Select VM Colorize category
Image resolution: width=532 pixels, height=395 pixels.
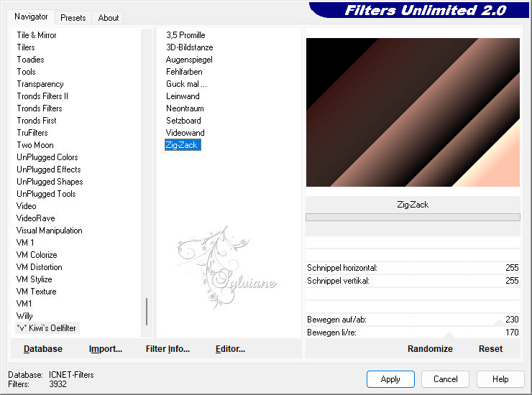(37, 255)
